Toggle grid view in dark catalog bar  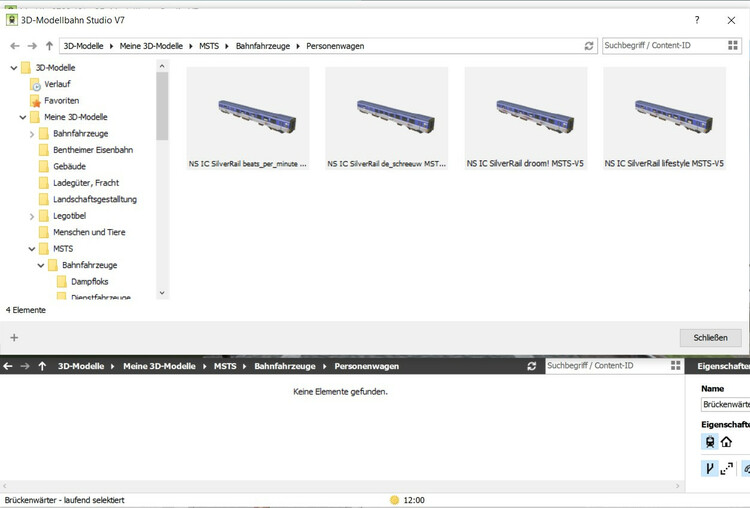[x=675, y=365]
